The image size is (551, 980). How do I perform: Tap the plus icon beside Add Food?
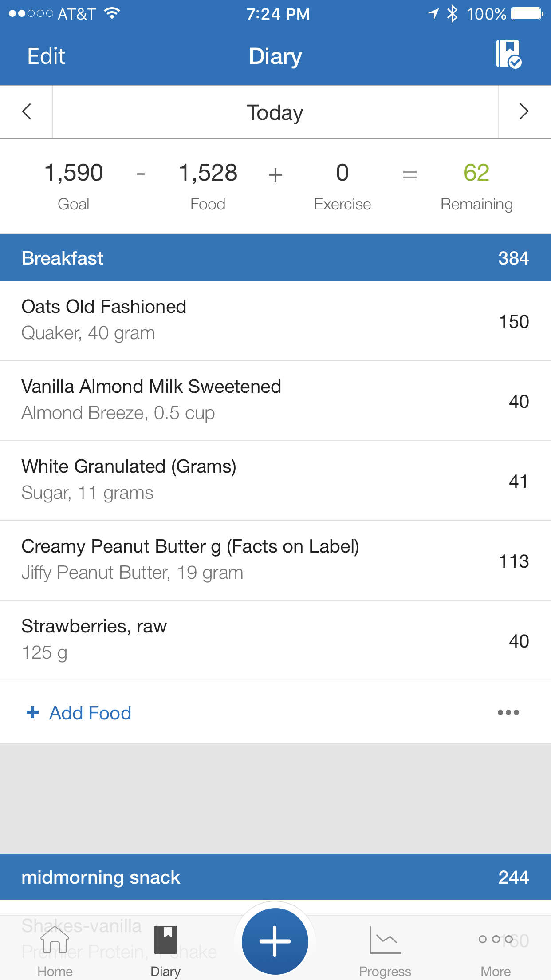point(33,712)
